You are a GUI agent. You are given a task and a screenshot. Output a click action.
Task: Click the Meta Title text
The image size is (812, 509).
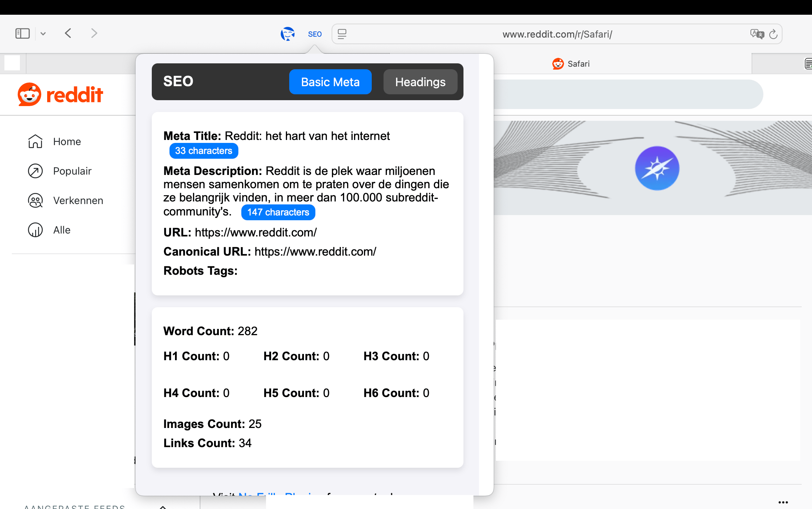(x=277, y=136)
